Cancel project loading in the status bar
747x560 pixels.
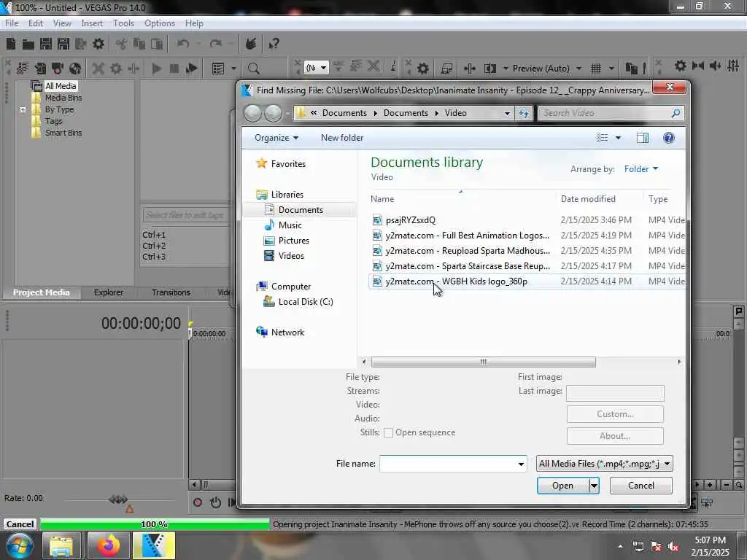tap(20, 524)
